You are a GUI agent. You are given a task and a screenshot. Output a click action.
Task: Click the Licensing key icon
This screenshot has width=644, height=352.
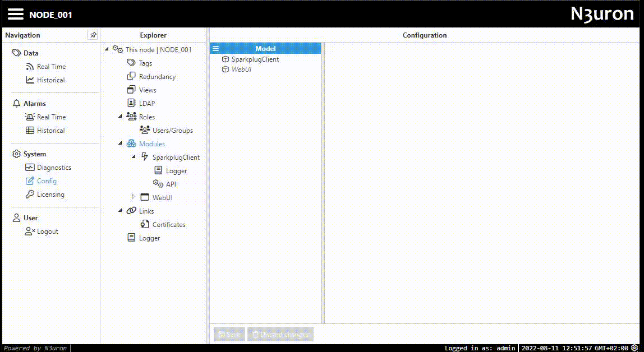tap(30, 194)
